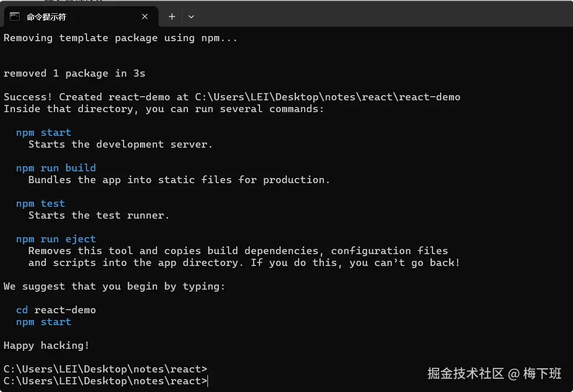Close the 命令提示符 tab
The image size is (573, 392).
click(145, 16)
